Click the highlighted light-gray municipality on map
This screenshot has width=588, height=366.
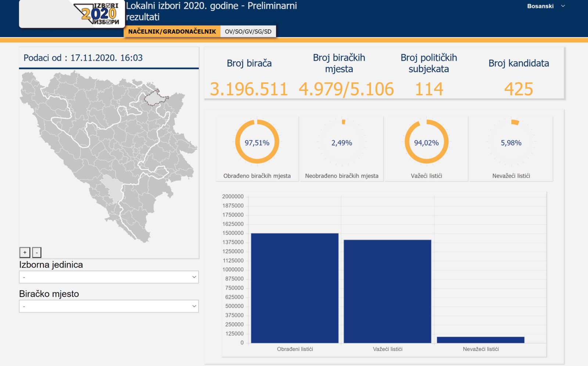click(113, 188)
